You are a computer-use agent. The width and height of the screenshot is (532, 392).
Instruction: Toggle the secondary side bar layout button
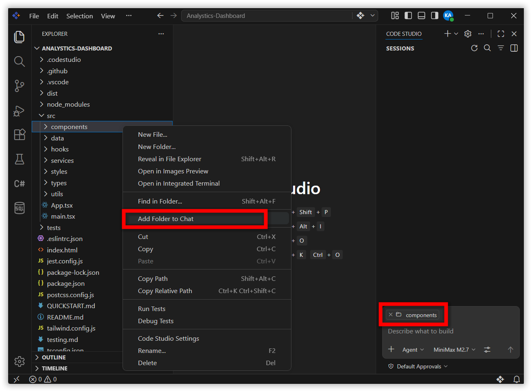(435, 15)
